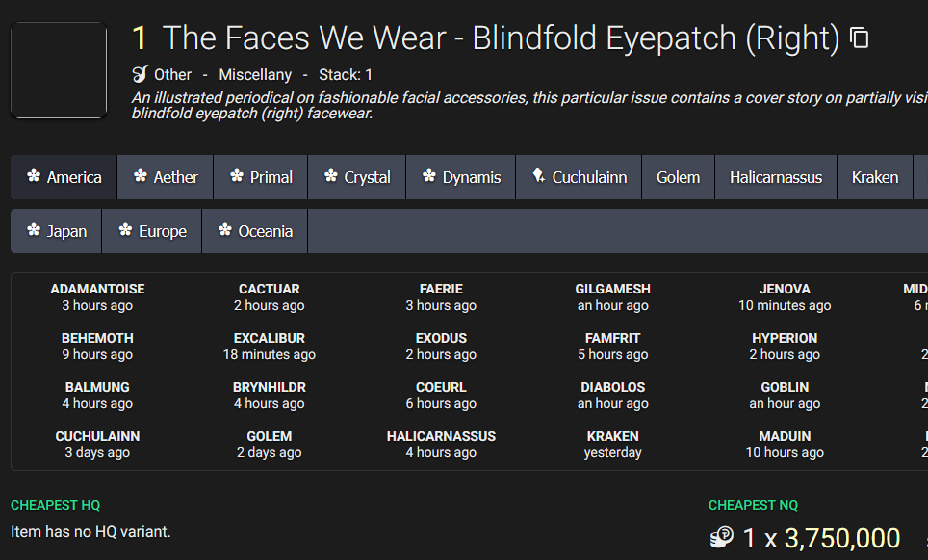Screen dimensions: 928x560
Task: Select the Cuchulainn home world tab
Action: point(579,177)
